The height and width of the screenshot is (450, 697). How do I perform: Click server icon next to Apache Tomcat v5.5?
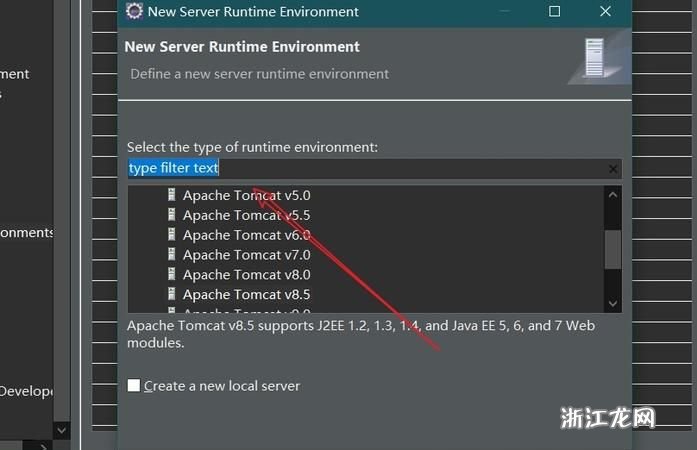pos(172,215)
